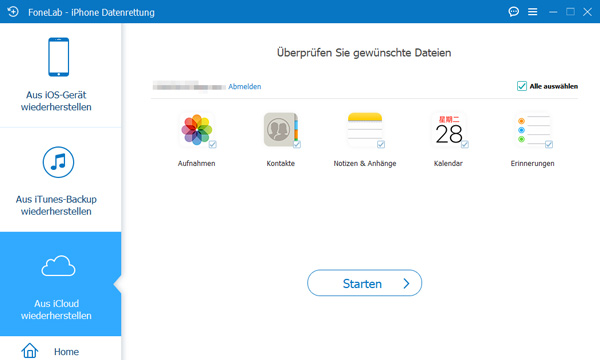The width and height of the screenshot is (600, 360).
Task: Open the feedback chat bubble icon
Action: [x=514, y=12]
